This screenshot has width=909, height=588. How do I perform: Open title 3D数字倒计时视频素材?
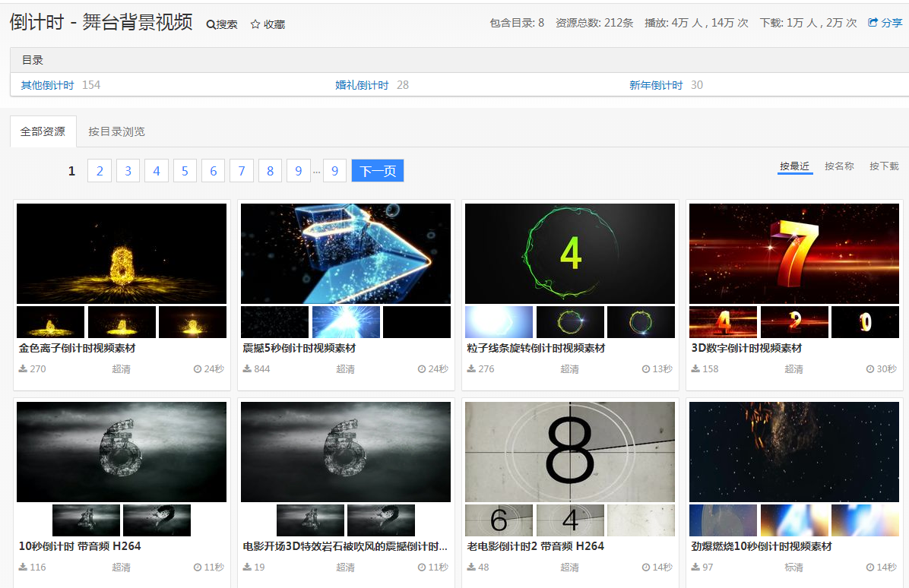(x=746, y=348)
